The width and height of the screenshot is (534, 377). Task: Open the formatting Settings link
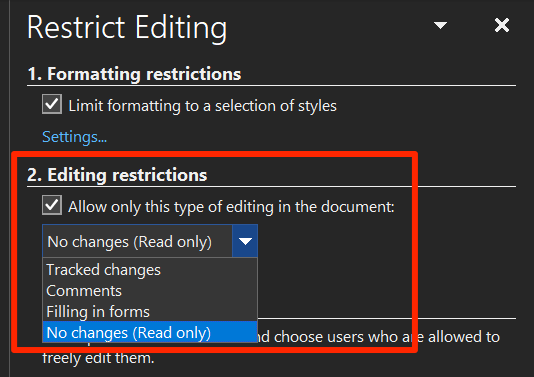(x=75, y=137)
